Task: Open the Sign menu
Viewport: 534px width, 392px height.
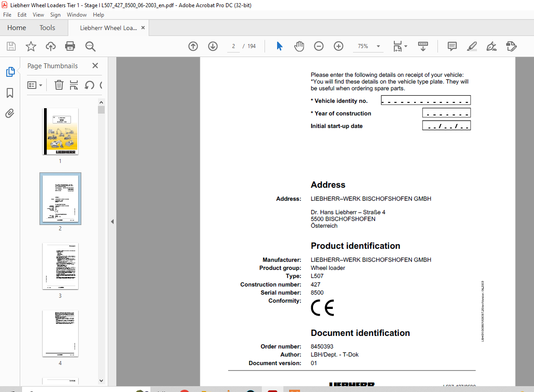Action: (55, 15)
